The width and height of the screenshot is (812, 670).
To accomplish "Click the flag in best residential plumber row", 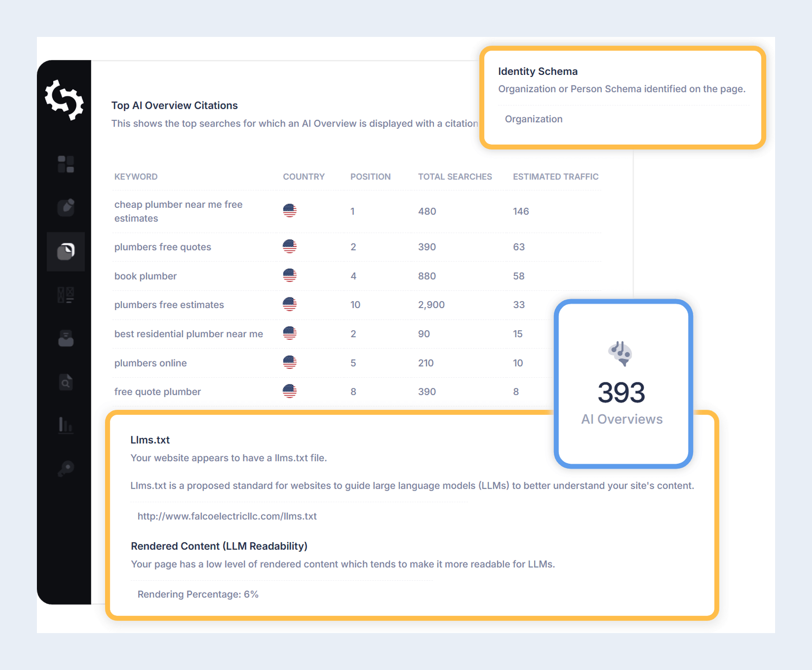I will pos(289,333).
